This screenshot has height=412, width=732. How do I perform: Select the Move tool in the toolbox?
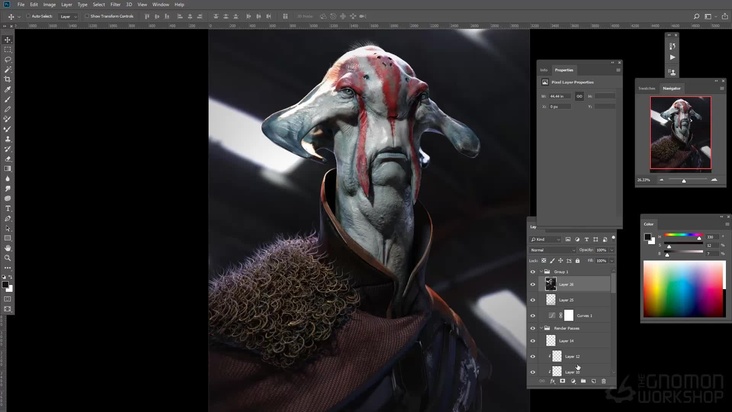click(x=7, y=40)
